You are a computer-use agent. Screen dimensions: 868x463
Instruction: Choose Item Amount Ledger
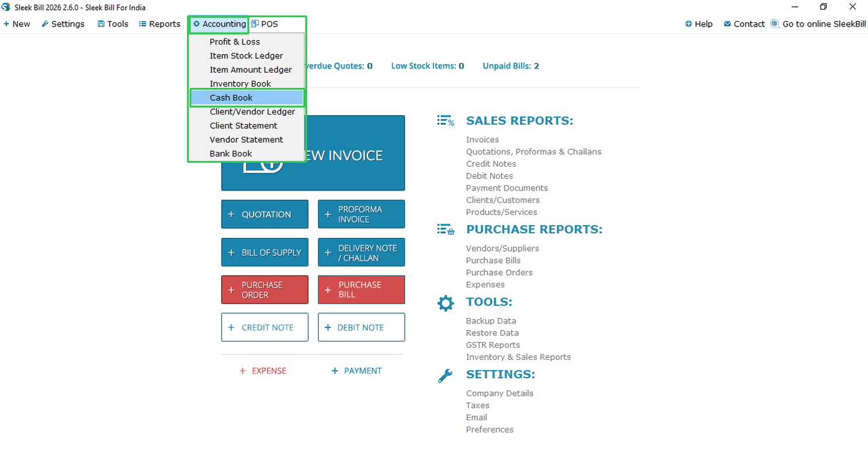(247, 70)
